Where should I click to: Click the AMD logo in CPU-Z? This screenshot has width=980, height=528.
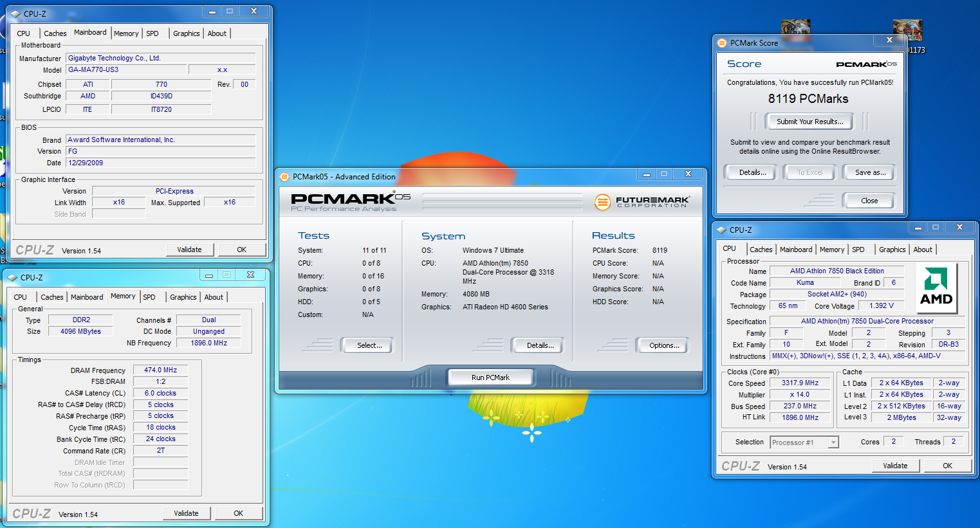pos(936,287)
